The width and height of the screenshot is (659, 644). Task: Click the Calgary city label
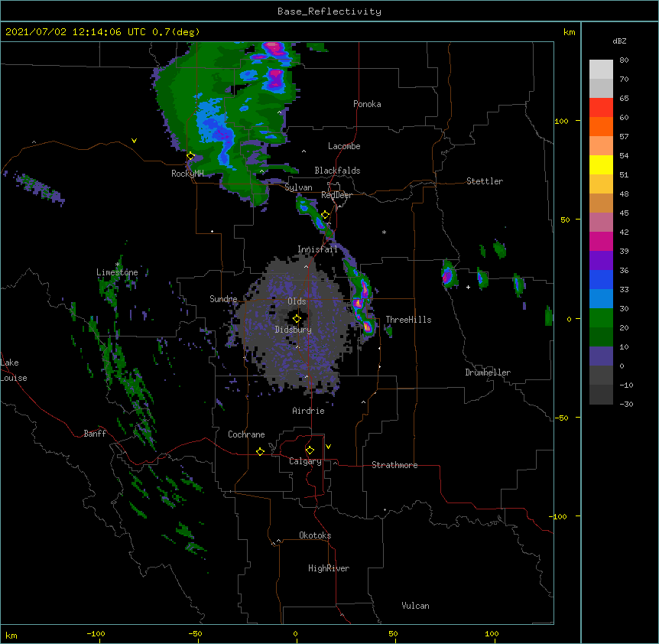point(306,461)
